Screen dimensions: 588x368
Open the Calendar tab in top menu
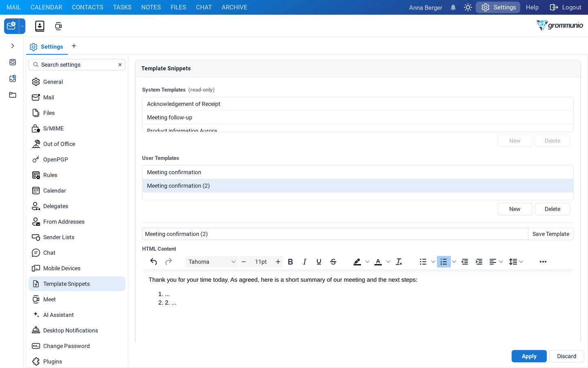pos(47,7)
